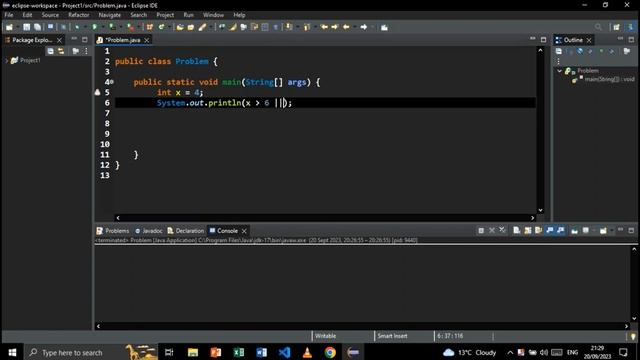Image resolution: width=640 pixels, height=360 pixels.
Task: Click the white Forward navigation arrow in toolbar
Action: 363,27
